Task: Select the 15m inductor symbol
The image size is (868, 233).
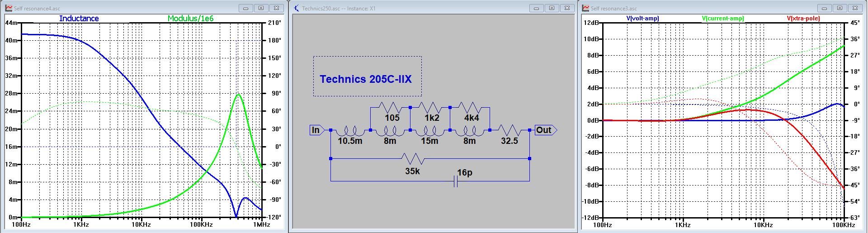Action: [x=430, y=131]
